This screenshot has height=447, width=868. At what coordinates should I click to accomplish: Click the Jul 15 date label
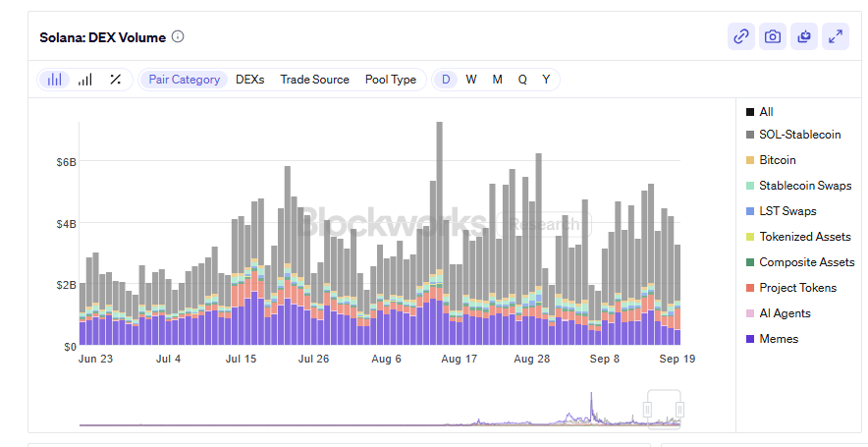click(x=242, y=359)
